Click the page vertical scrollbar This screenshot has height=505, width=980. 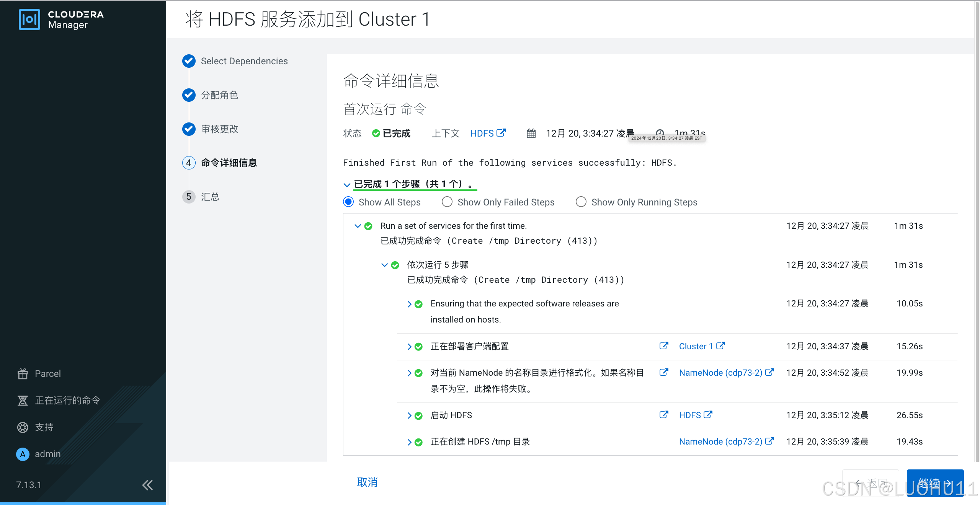click(977, 230)
